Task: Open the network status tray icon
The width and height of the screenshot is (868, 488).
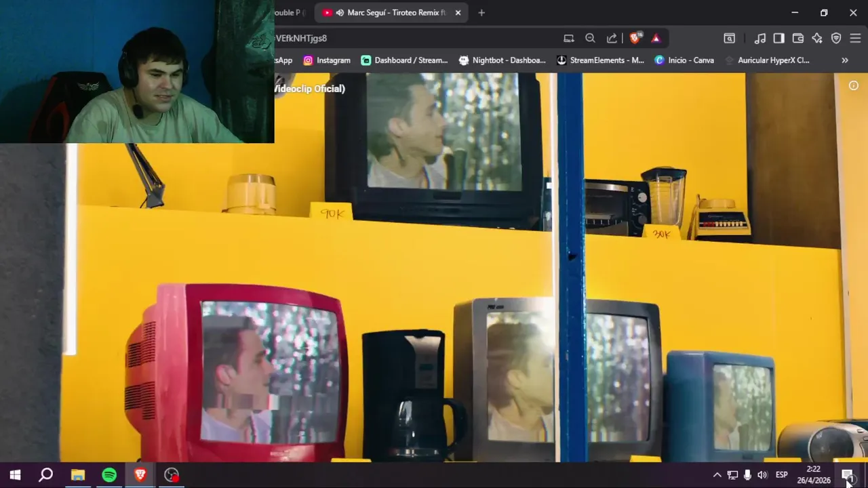Action: [732, 475]
